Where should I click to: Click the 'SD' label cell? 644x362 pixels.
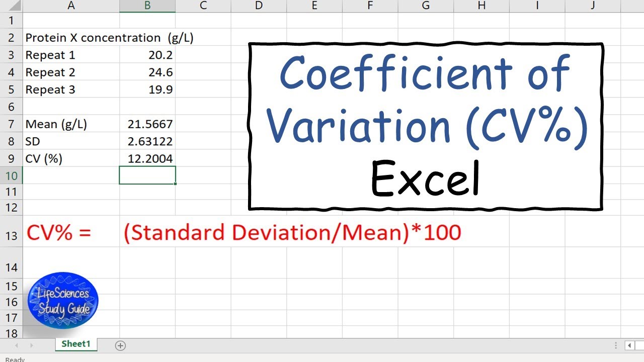[71, 141]
